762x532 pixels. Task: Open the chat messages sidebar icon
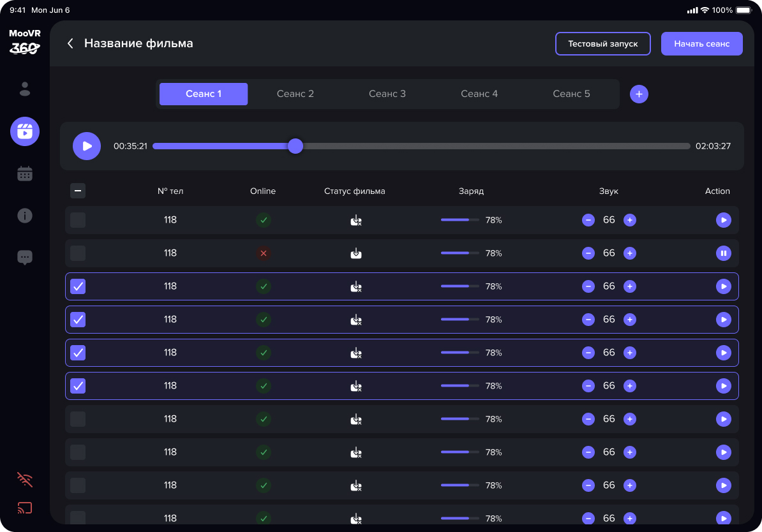click(x=25, y=258)
